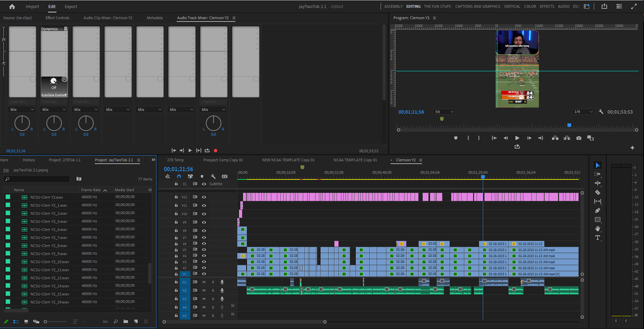The height and width of the screenshot is (329, 644).
Task: Open Program monitor button editor plus icon
Action: (x=632, y=148)
